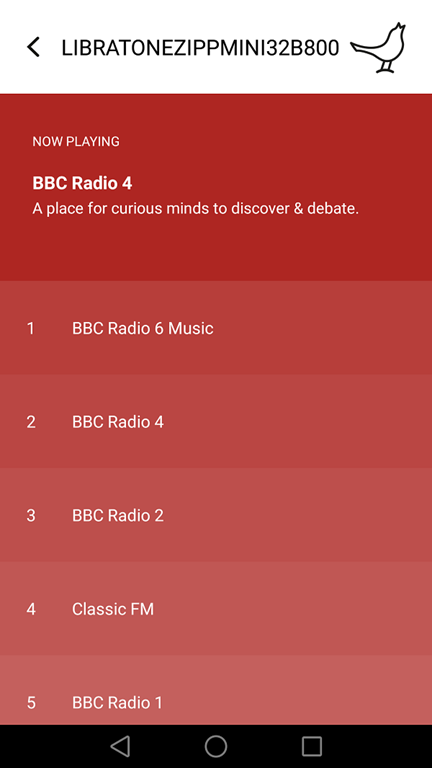Play Classic FM station

[x=216, y=608]
